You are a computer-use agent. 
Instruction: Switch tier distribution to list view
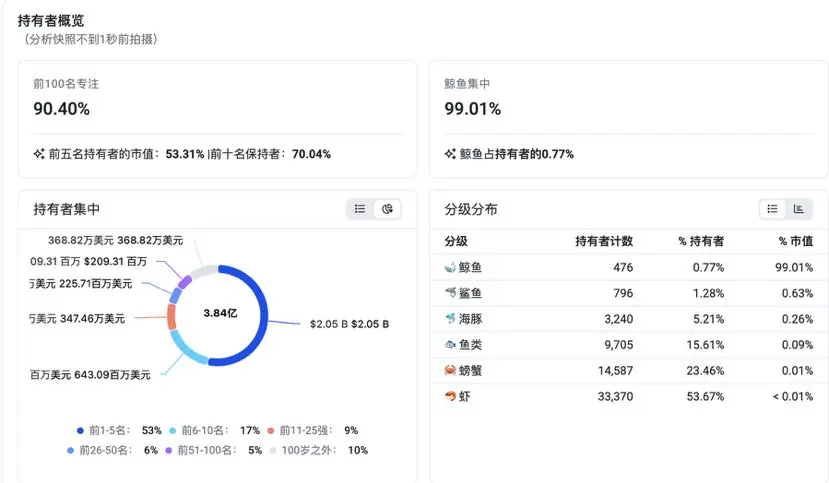[772, 209]
